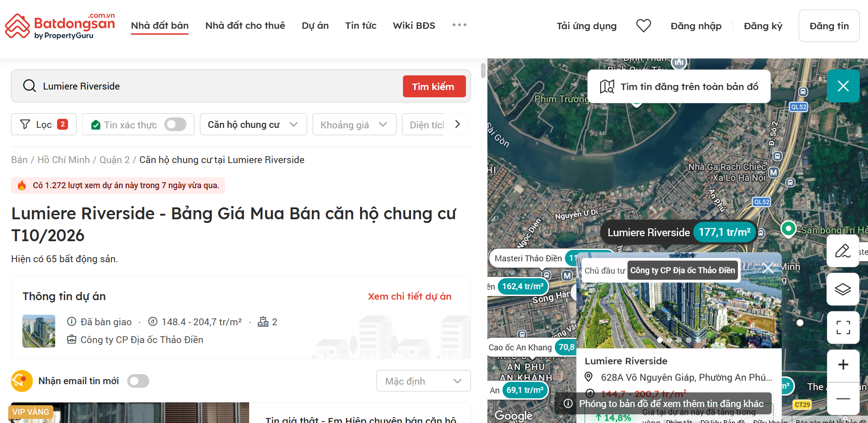Open the Lọc filter button

(44, 124)
